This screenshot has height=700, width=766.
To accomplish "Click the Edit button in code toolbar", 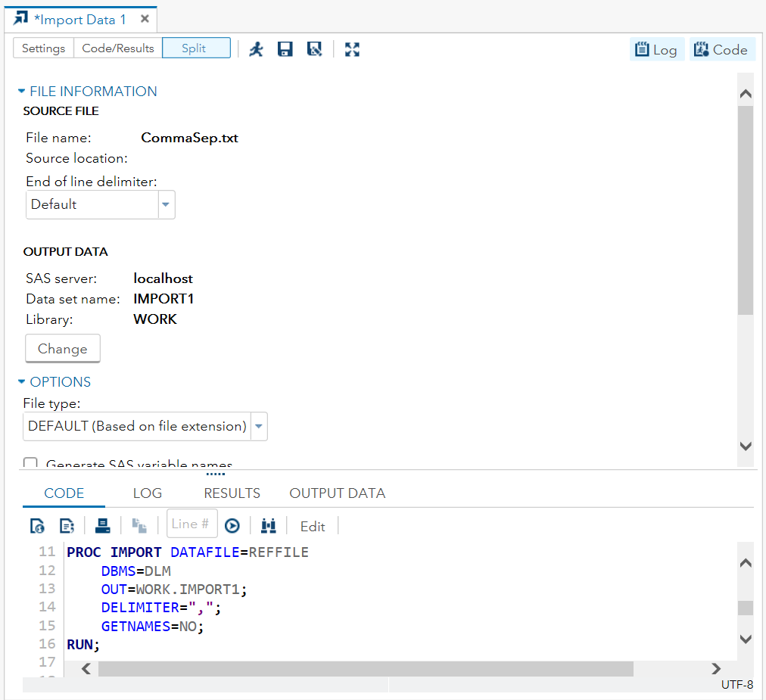I will pos(313,527).
